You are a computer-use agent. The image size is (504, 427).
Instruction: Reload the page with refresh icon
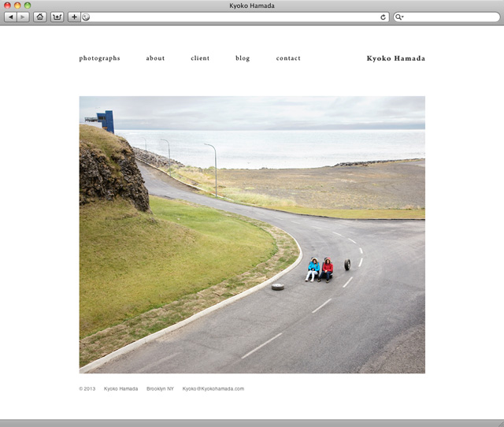pos(383,17)
